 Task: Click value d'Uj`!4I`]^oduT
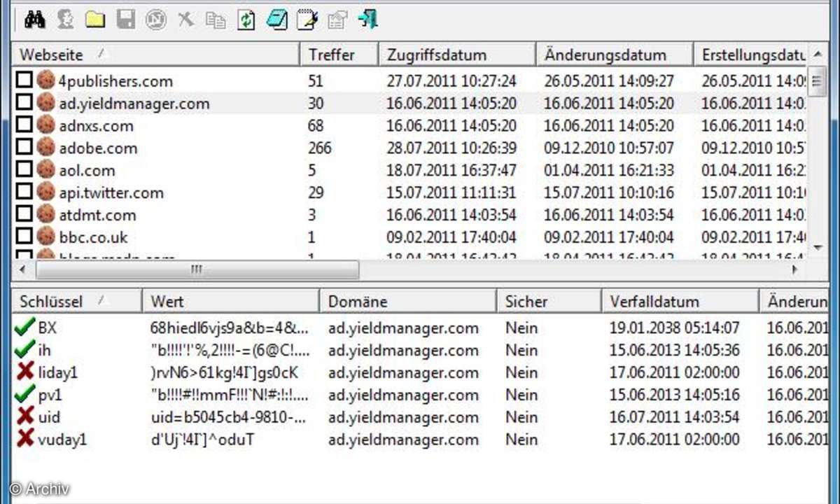(202, 440)
